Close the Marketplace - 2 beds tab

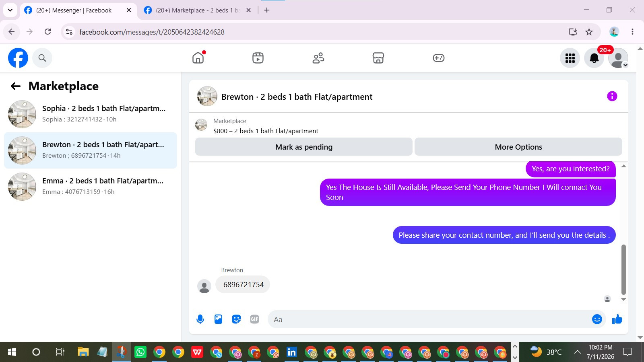(249, 10)
